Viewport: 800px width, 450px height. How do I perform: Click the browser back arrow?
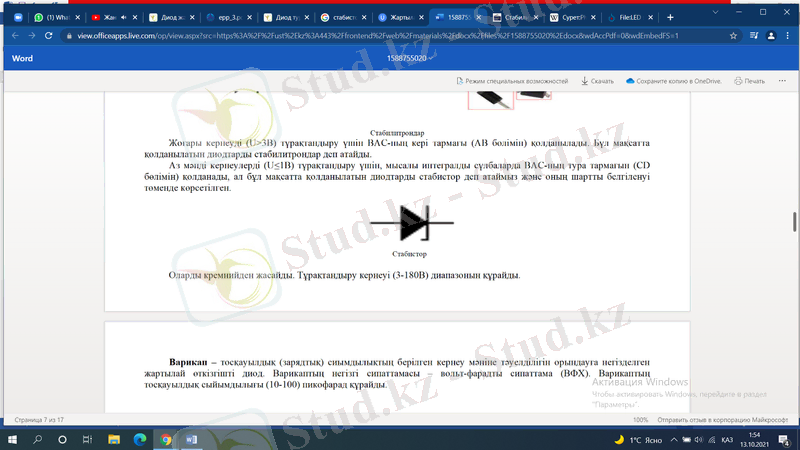pyautogui.click(x=15, y=36)
